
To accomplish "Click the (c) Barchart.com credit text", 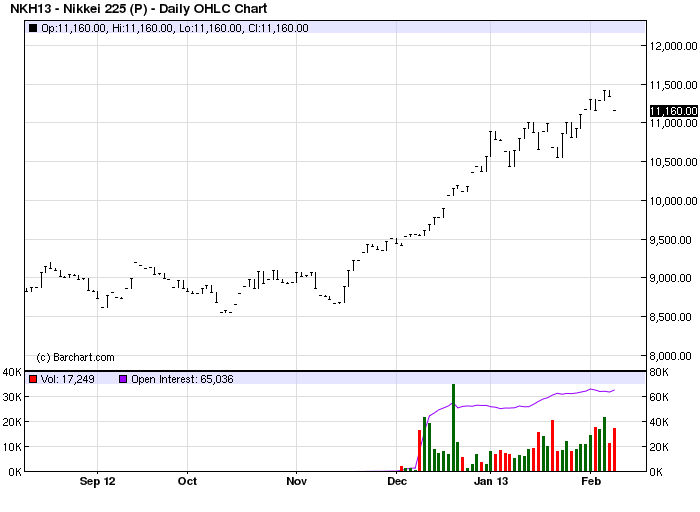I will (75, 357).
